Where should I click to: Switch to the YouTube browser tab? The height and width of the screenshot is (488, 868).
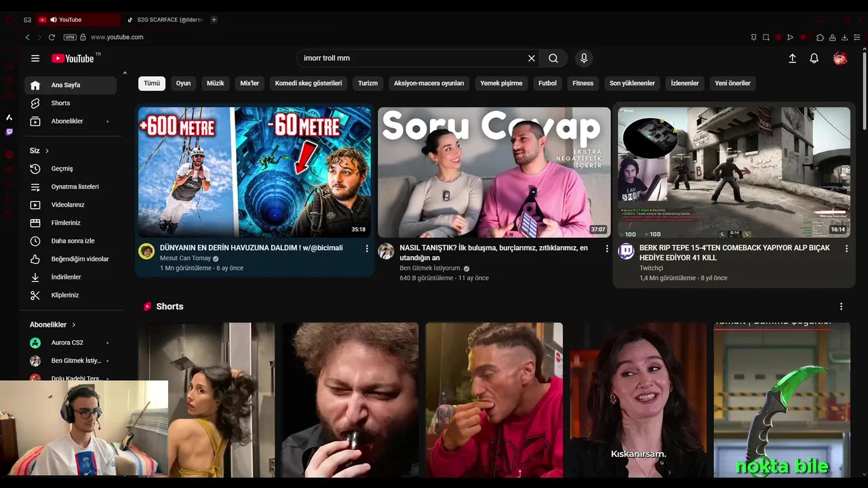point(78,20)
